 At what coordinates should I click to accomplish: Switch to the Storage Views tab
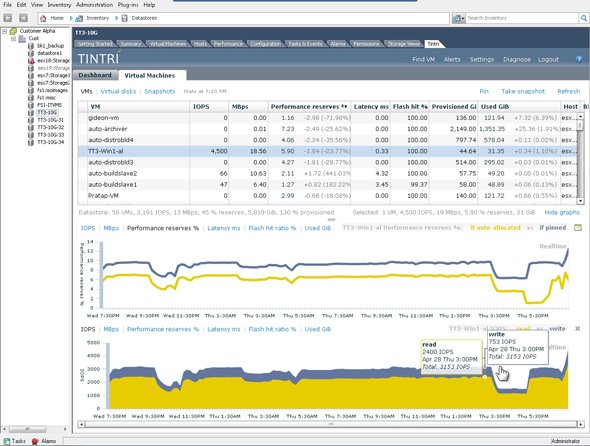click(x=403, y=44)
